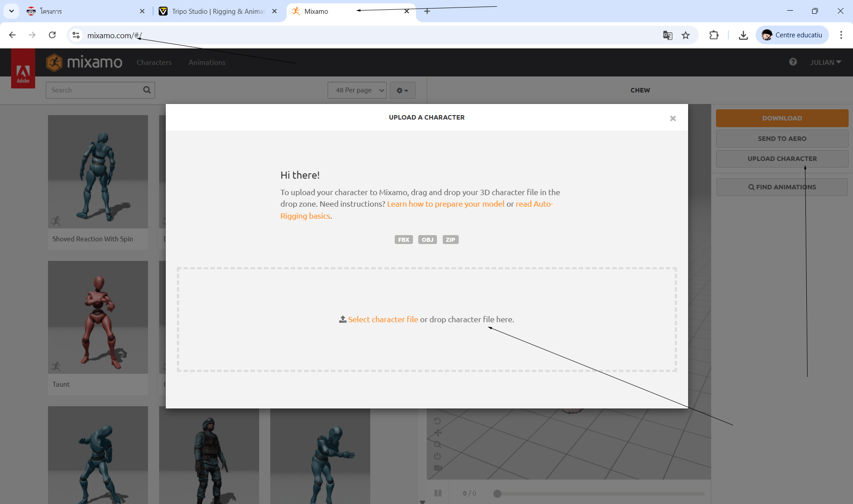Click the help question mark icon
853x504 pixels.
point(793,62)
